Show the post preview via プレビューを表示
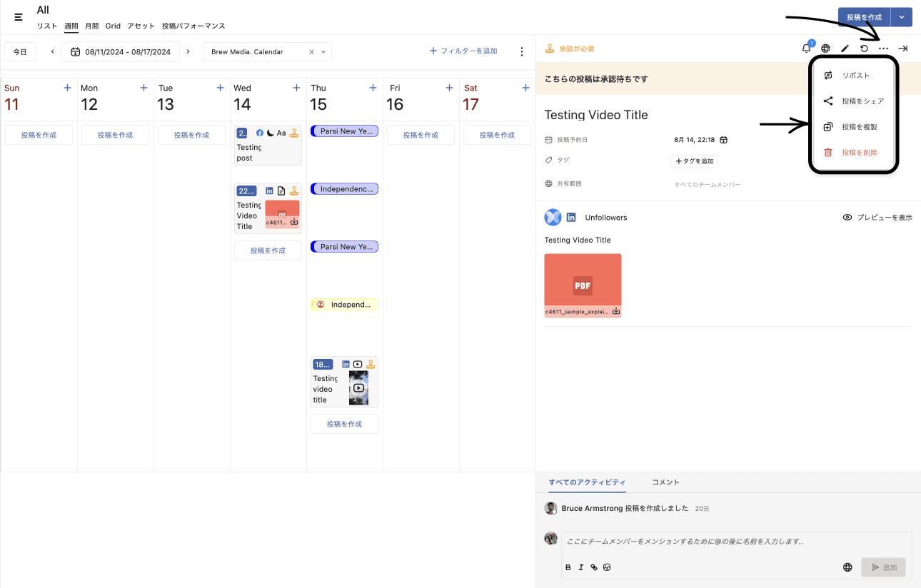This screenshot has width=921, height=588. 877,218
